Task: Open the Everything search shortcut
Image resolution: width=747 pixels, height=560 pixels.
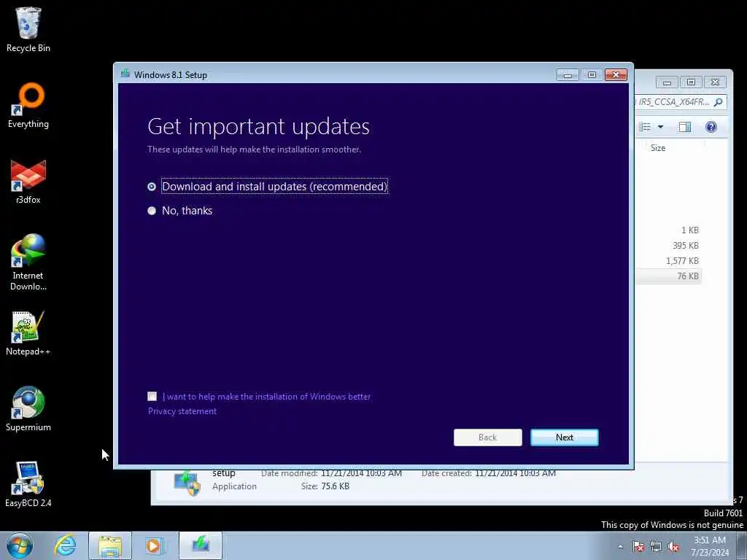Action: pos(28,105)
